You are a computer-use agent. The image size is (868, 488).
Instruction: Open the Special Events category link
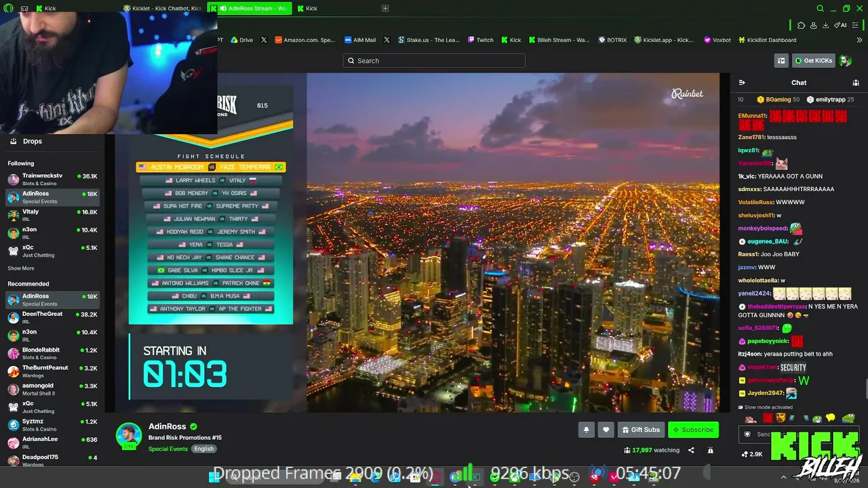(168, 449)
